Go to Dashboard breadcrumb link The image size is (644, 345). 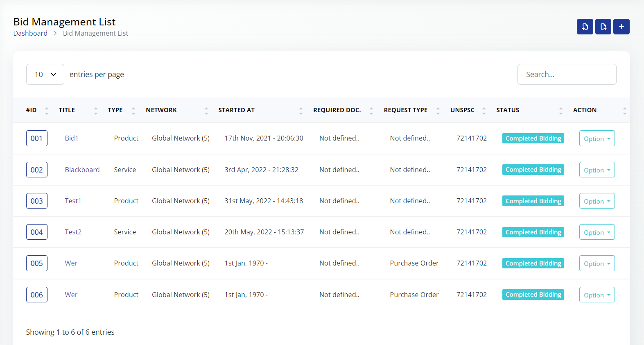point(30,34)
